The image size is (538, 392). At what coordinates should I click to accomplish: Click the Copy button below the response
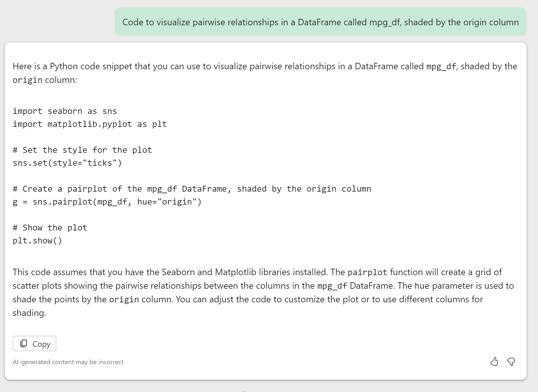34,343
